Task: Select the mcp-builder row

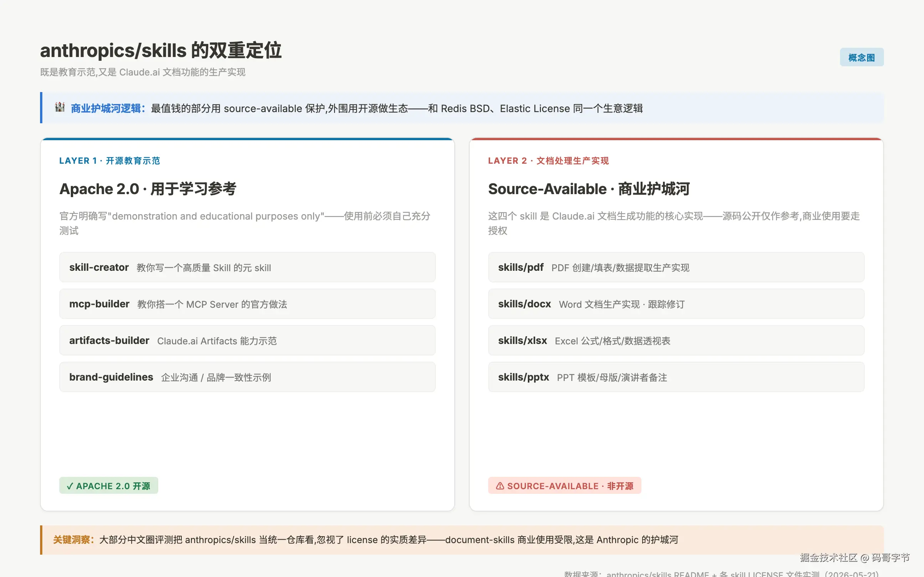Action: pyautogui.click(x=247, y=304)
